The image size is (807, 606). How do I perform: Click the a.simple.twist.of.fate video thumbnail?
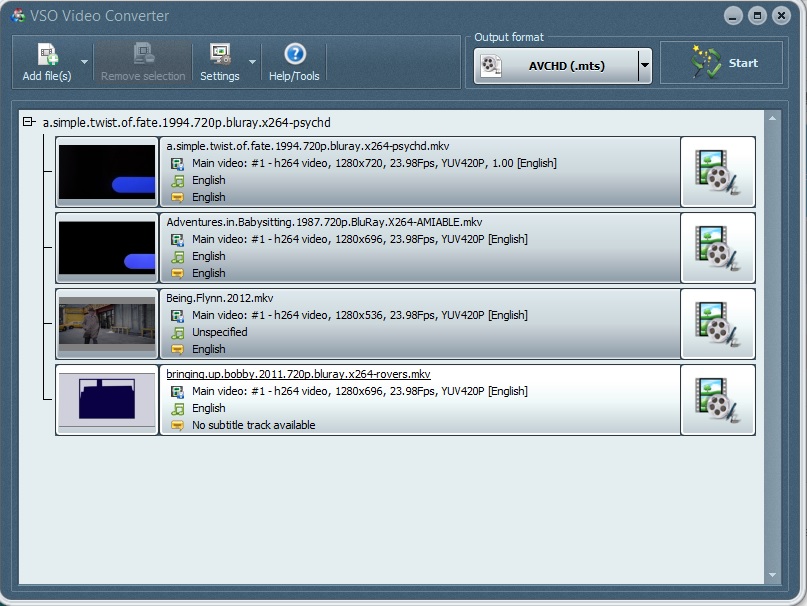coord(107,172)
